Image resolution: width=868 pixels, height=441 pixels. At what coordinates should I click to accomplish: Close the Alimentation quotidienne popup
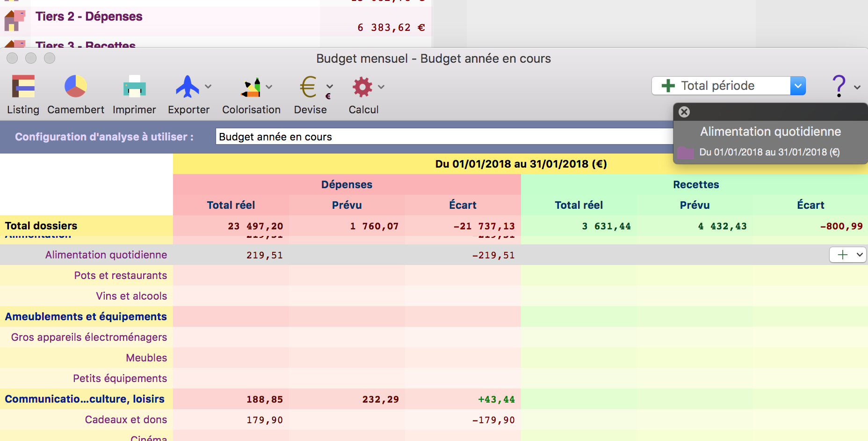tap(684, 112)
